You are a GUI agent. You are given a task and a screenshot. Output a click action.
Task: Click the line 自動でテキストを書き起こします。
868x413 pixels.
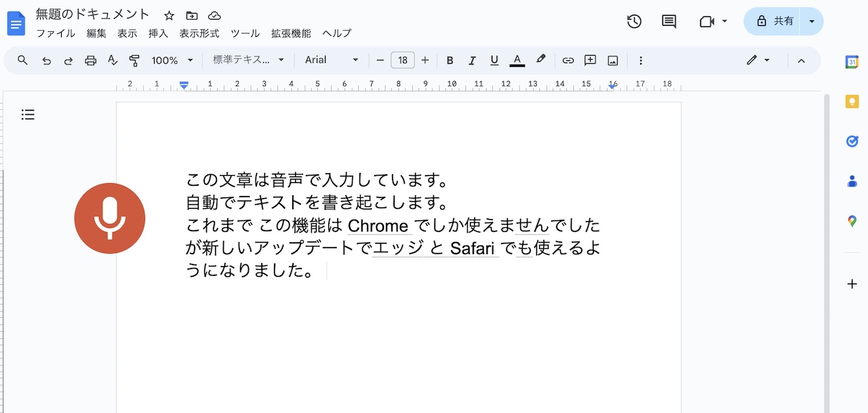[317, 203]
